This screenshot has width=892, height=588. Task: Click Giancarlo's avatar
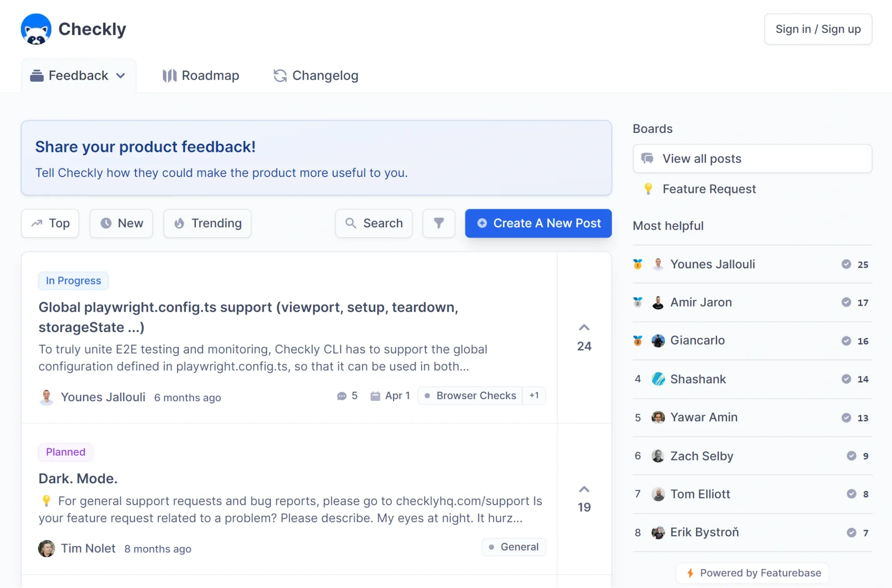pos(658,341)
